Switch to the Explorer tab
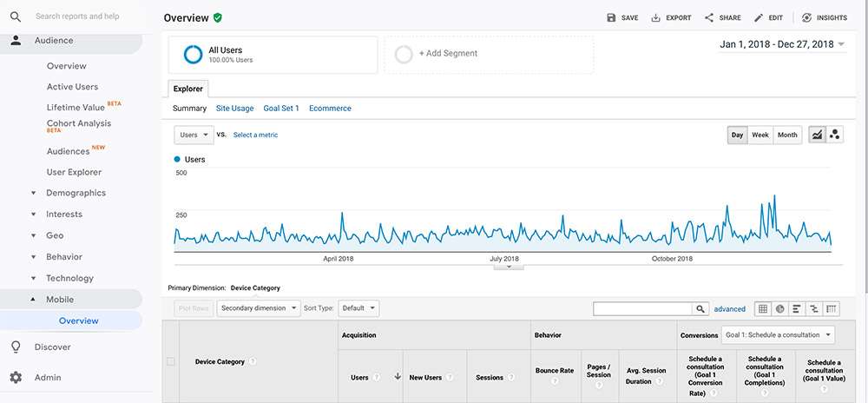 [188, 89]
